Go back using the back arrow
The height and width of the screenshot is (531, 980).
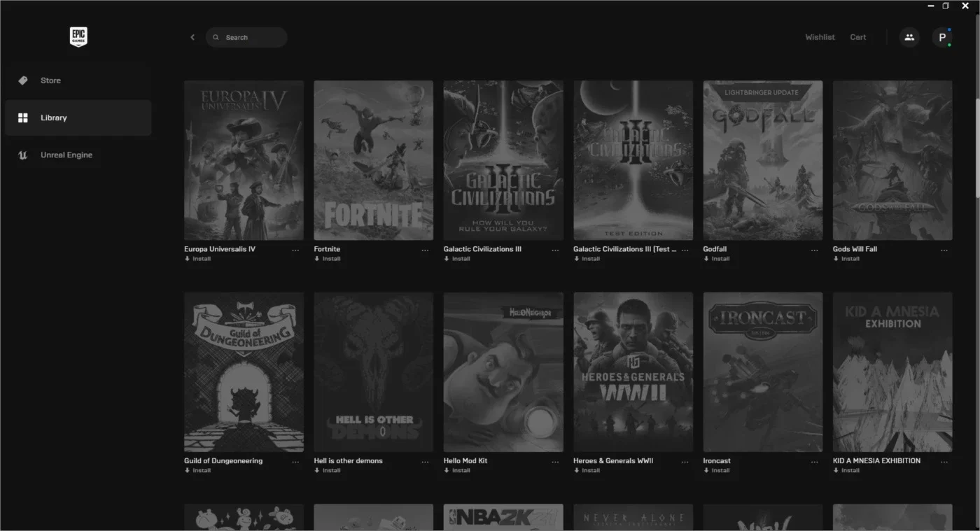[192, 37]
